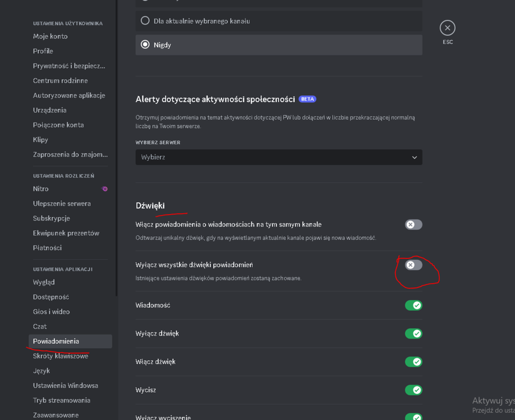Toggle "Wyłącz wszystkie dźwięki powiadomień" switch

(414, 265)
